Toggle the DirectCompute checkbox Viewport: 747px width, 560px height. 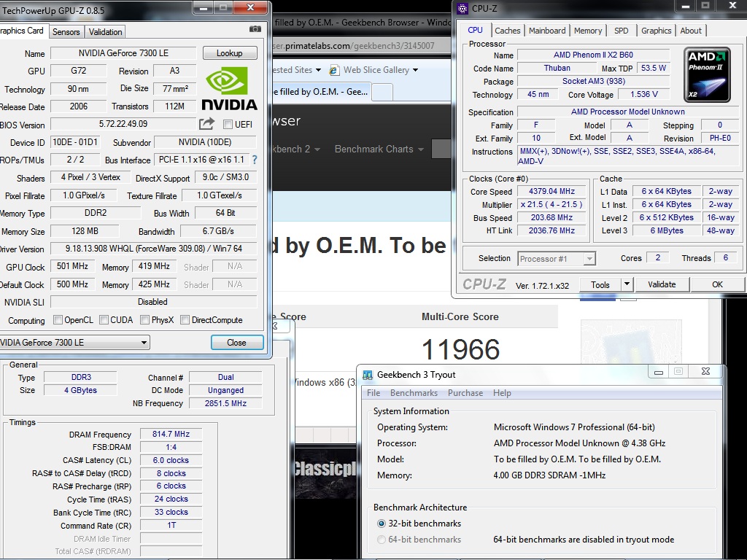(x=185, y=319)
